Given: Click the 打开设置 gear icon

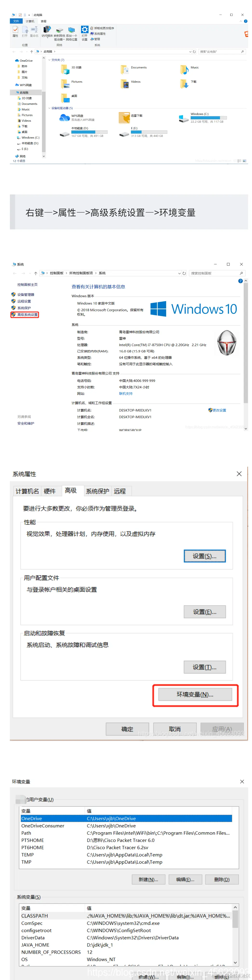Looking at the screenshot, I should pyautogui.click(x=84, y=33).
